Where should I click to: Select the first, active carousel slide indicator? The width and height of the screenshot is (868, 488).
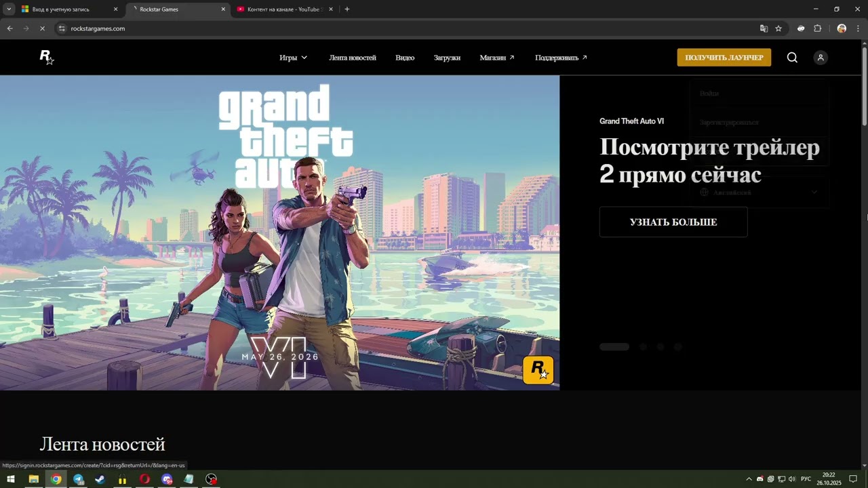pyautogui.click(x=614, y=347)
